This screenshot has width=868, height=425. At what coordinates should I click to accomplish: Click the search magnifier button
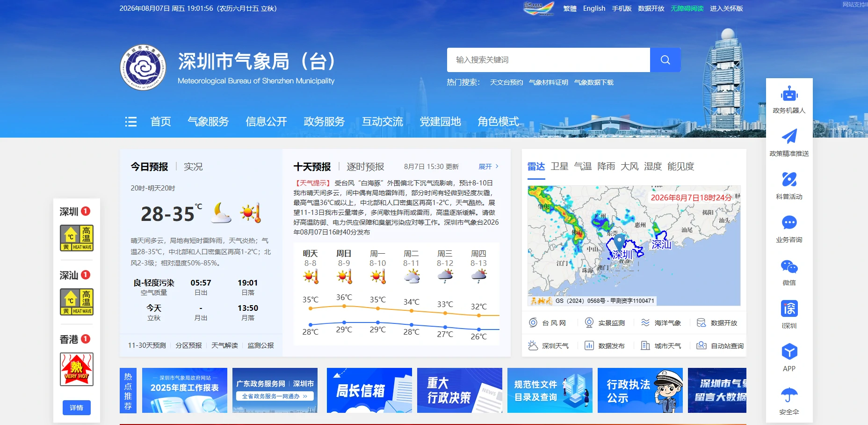[x=665, y=60]
